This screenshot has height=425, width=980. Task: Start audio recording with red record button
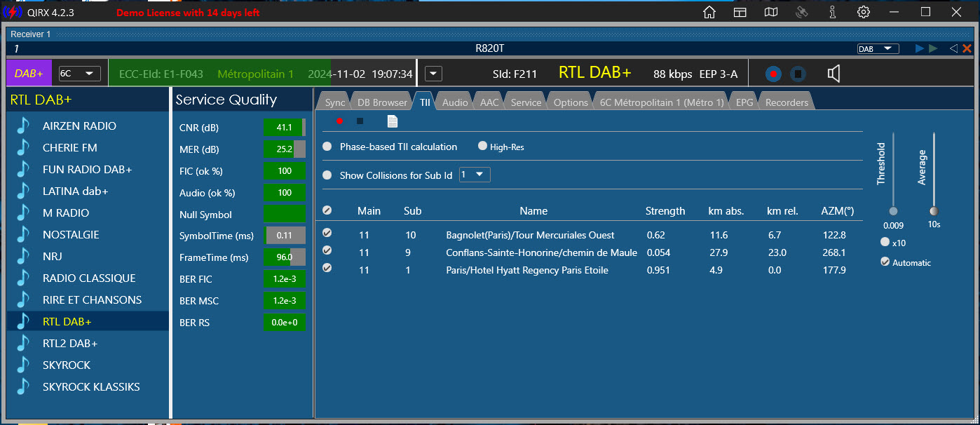(x=773, y=74)
